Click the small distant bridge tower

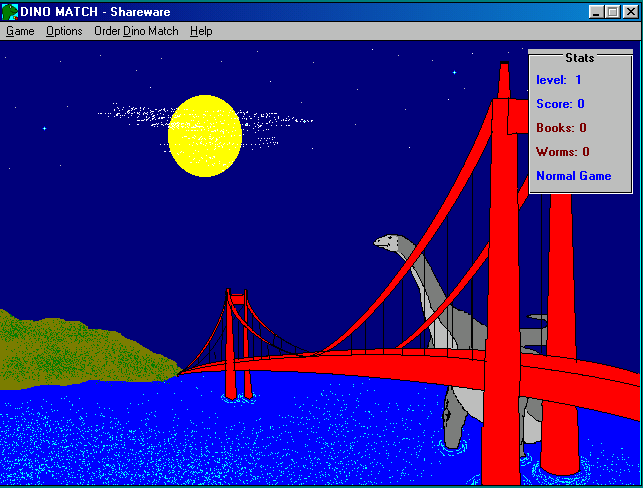coord(237,344)
